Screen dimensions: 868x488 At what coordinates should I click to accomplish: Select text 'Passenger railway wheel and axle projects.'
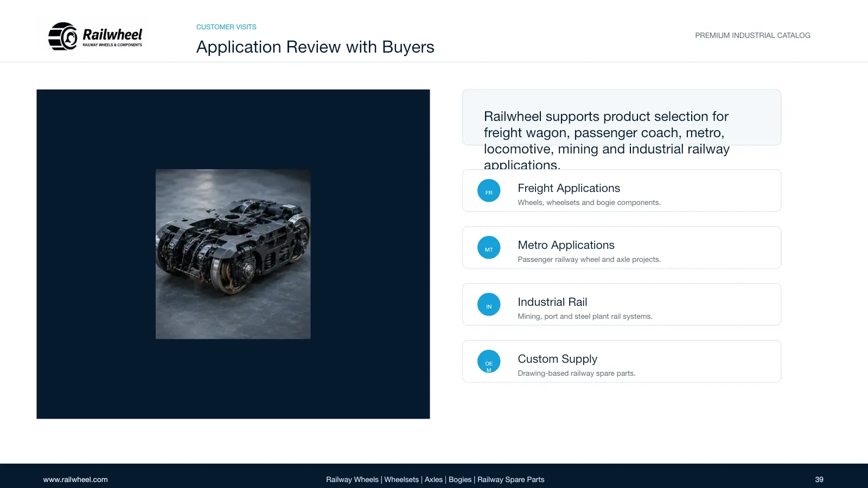[x=589, y=260]
